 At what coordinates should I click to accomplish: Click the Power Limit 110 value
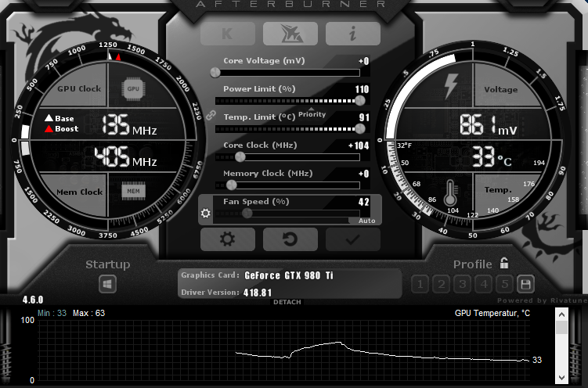[x=362, y=89]
